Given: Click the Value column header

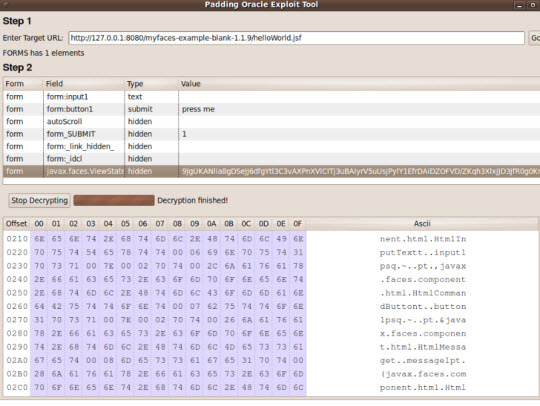Looking at the screenshot, I should tap(359, 84).
